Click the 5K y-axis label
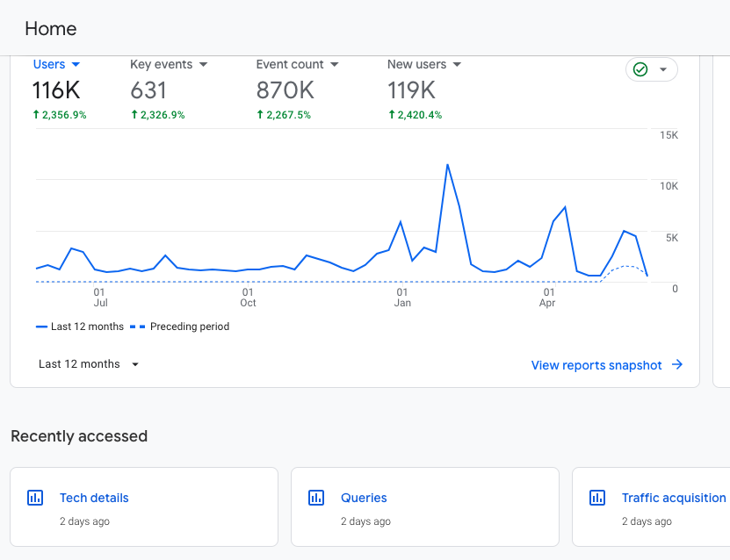Viewport: 730px width, 560px height. 672,238
